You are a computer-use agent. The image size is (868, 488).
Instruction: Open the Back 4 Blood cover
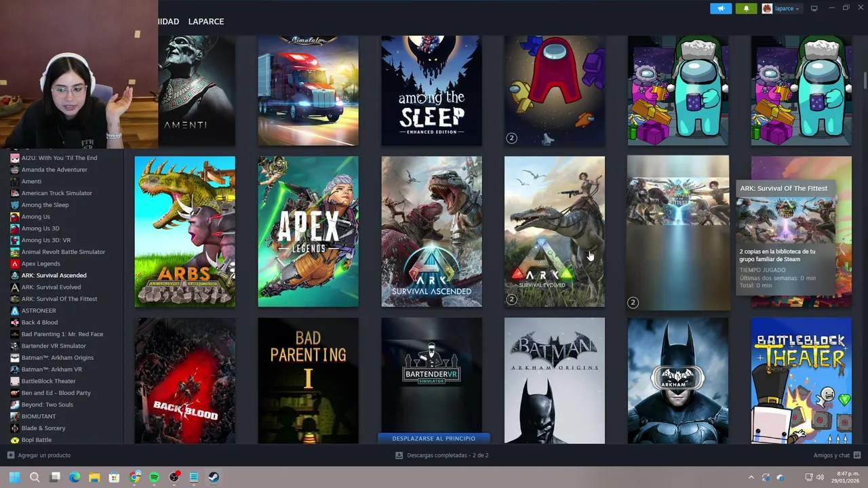(184, 380)
